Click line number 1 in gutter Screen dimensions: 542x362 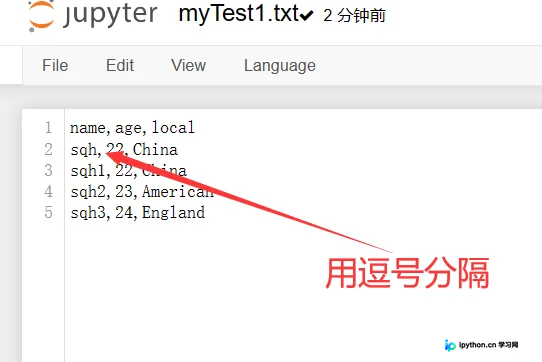tap(48, 128)
